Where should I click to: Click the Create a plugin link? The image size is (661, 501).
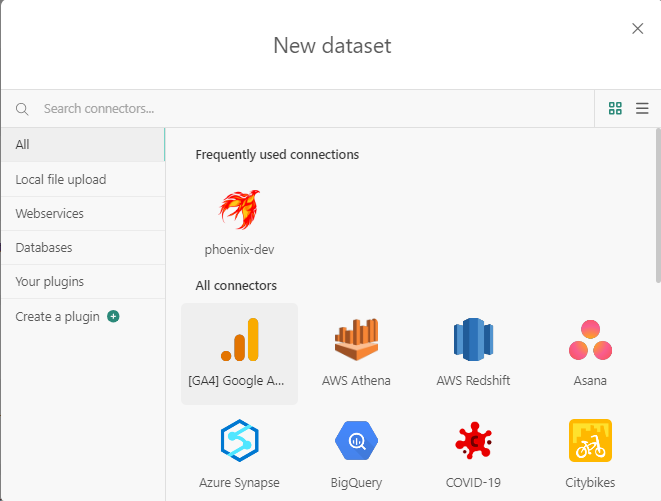pos(57,316)
